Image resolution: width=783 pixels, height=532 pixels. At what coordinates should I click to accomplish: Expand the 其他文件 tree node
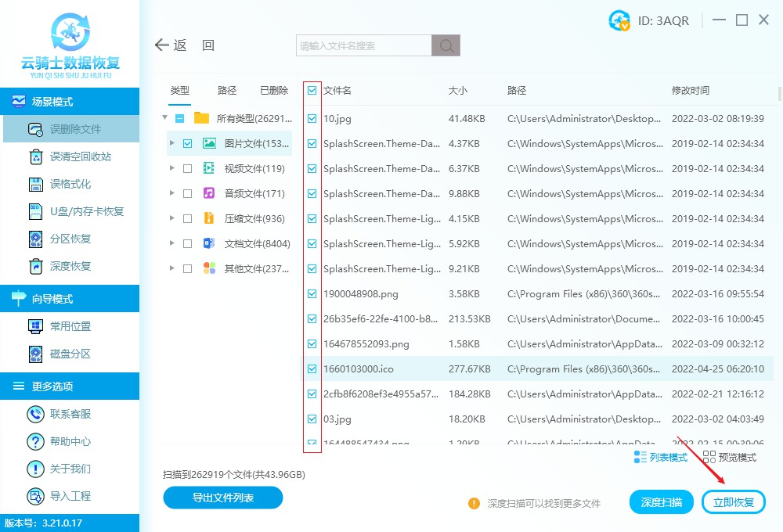click(171, 268)
